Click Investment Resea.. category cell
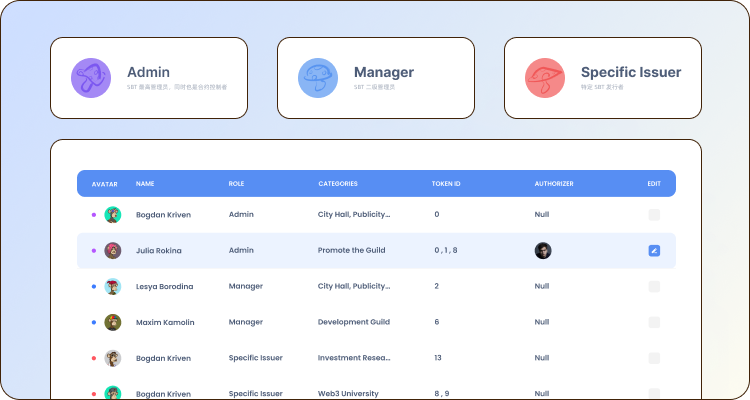Screen dimensions: 750x400 354,358
